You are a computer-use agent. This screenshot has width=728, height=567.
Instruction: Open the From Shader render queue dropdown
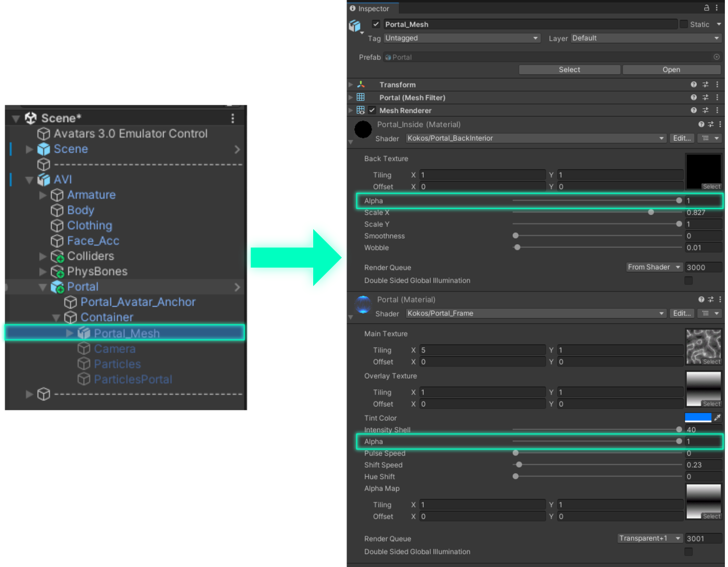(x=655, y=267)
